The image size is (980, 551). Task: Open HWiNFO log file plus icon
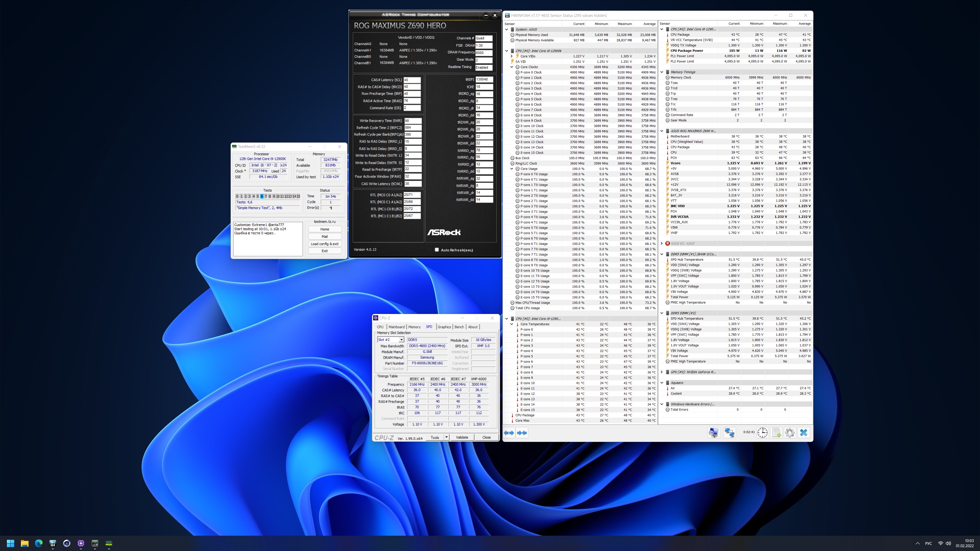(x=776, y=433)
